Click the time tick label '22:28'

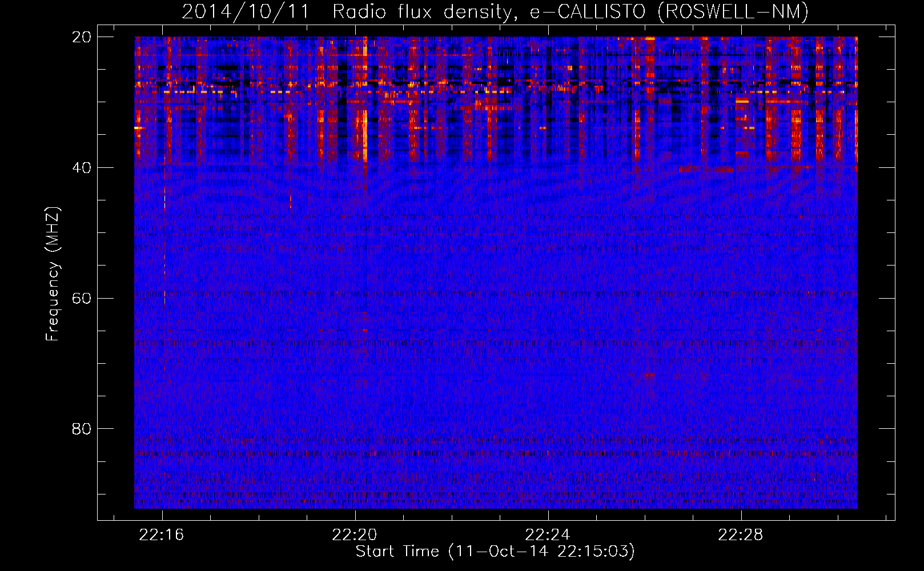[x=741, y=535]
